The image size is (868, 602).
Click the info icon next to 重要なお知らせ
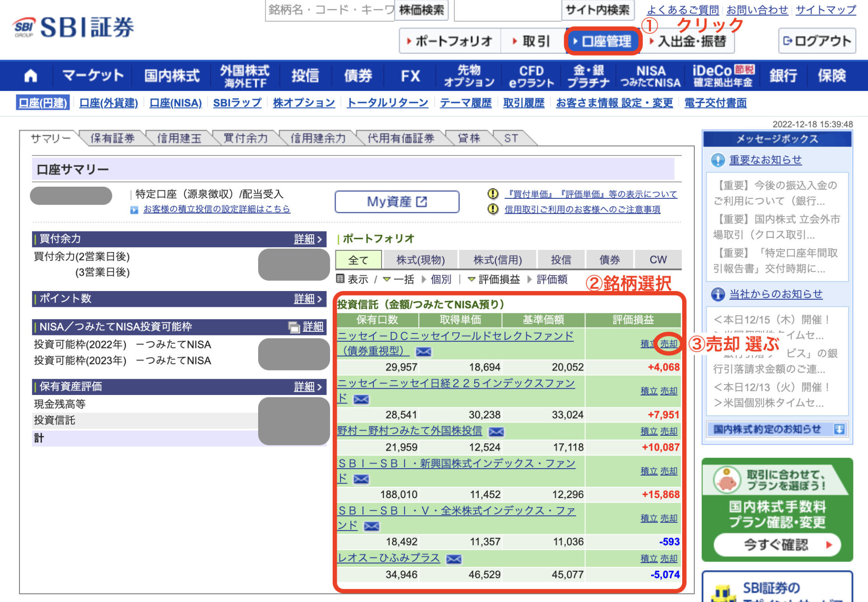[717, 160]
